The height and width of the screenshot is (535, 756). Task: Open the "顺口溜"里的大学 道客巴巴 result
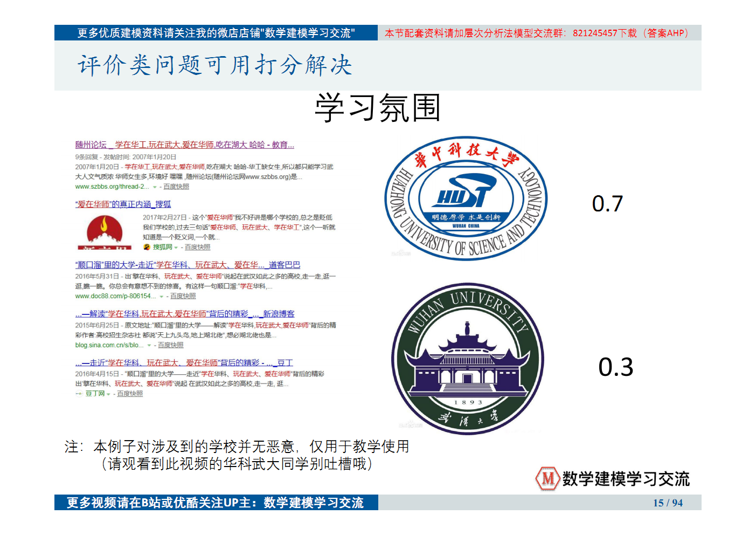[188, 265]
